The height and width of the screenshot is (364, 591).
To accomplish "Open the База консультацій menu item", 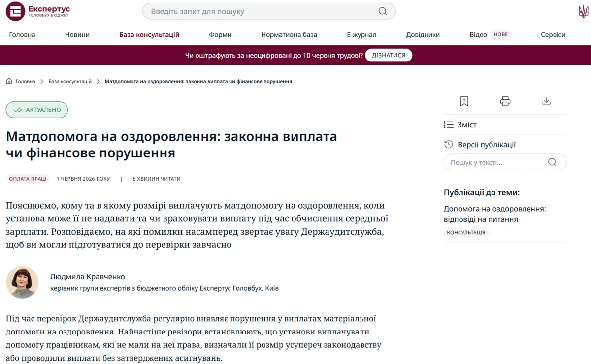I will point(149,35).
